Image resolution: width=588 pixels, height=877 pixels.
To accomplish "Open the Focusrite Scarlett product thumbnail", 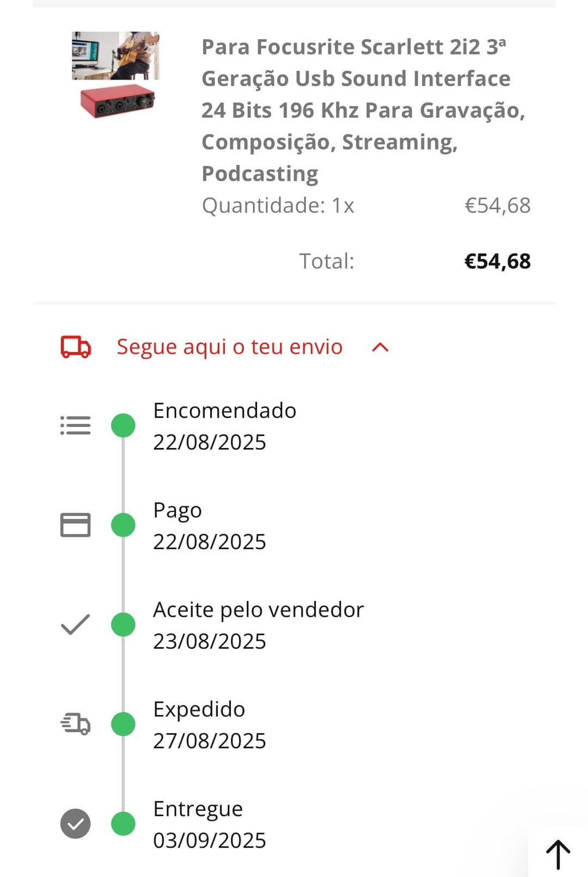I will 116,75.
